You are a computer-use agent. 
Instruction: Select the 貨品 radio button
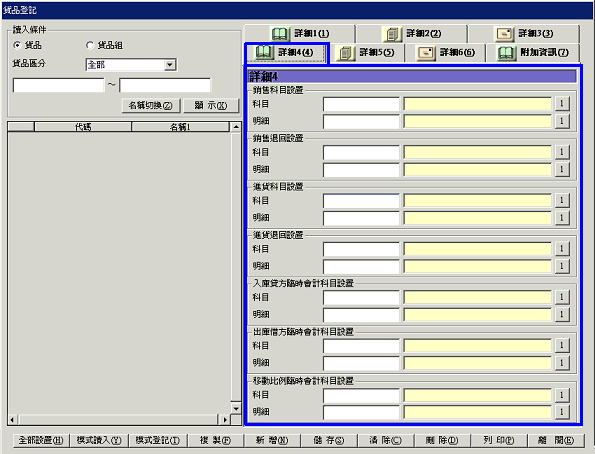click(x=17, y=45)
